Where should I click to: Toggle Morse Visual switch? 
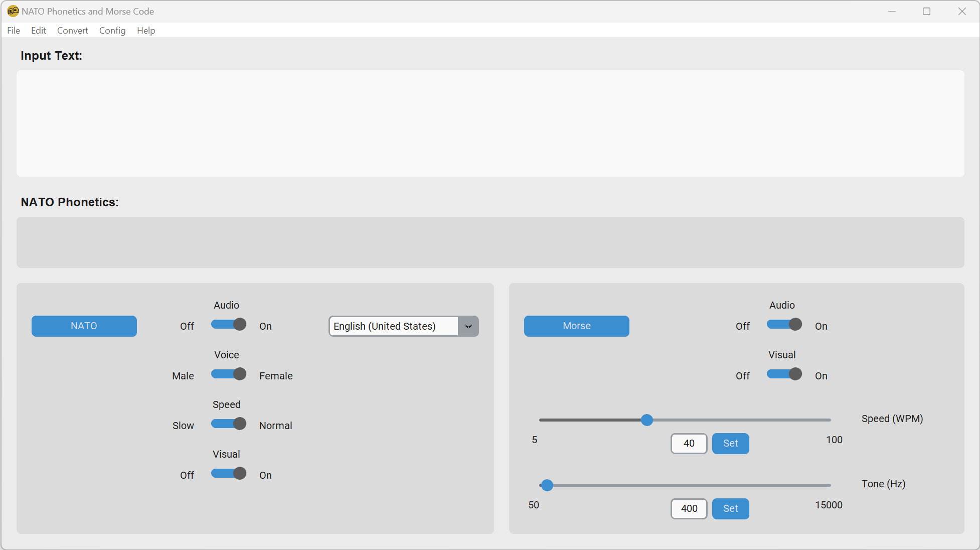784,374
